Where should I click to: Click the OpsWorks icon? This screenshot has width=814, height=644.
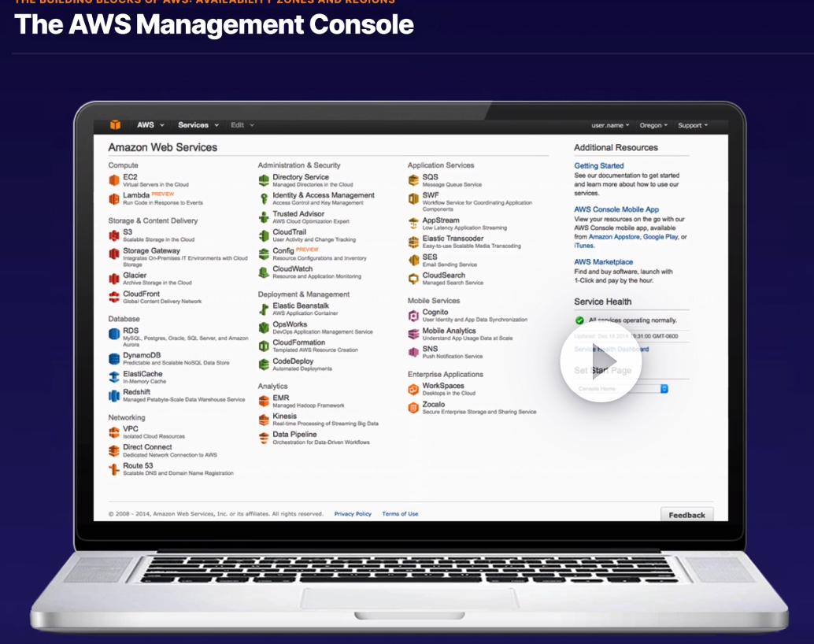tap(264, 328)
